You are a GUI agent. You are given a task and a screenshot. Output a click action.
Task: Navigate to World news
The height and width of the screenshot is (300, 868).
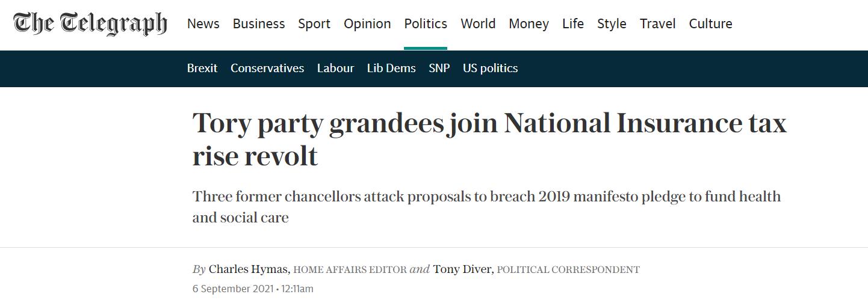[478, 24]
